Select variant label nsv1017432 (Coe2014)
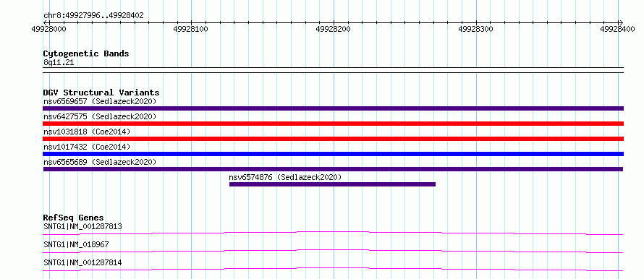644x279 pixels. (x=87, y=147)
